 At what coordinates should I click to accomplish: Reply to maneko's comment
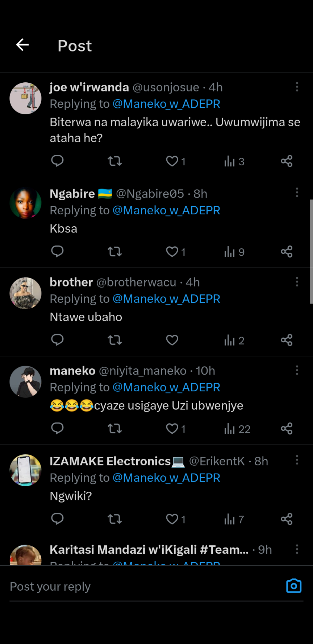[57, 428]
